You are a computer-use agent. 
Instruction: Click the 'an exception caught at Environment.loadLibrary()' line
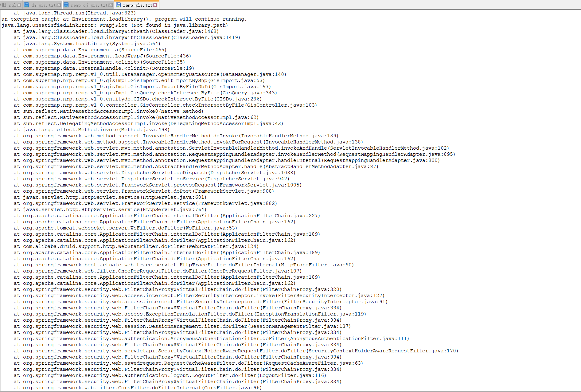124,19
